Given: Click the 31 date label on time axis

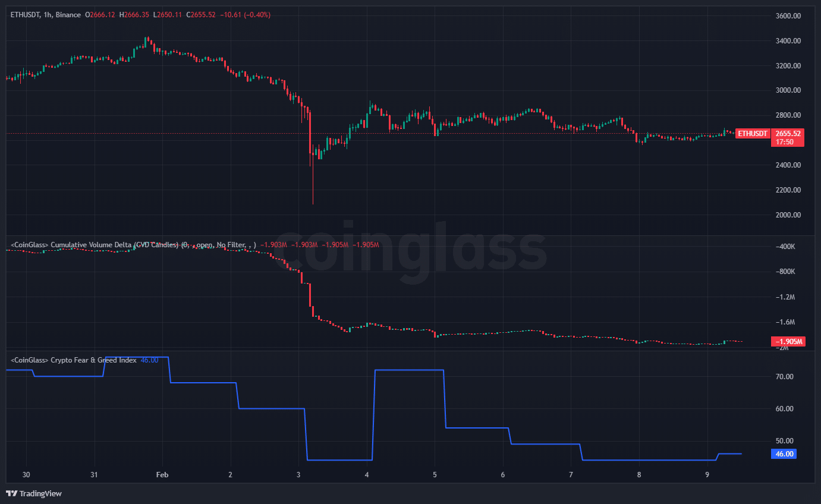Looking at the screenshot, I should (93, 475).
